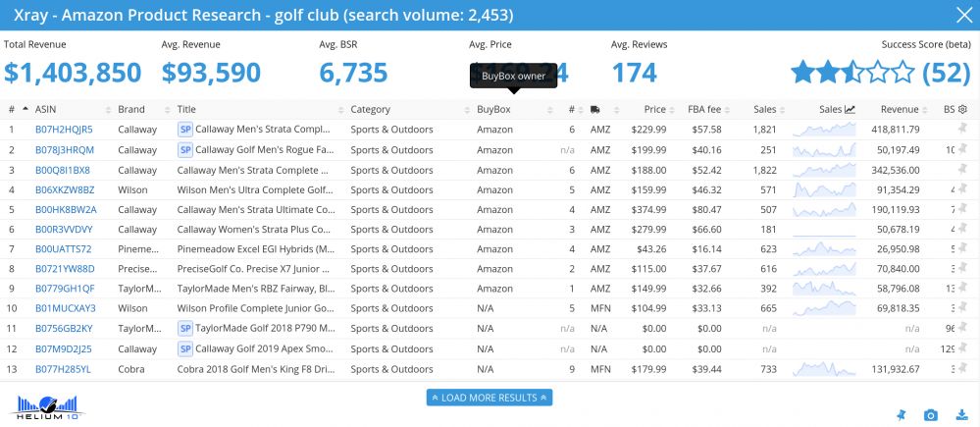Open ASIN link B077H285YL
Screen dimensions: 980x427
coord(63,369)
